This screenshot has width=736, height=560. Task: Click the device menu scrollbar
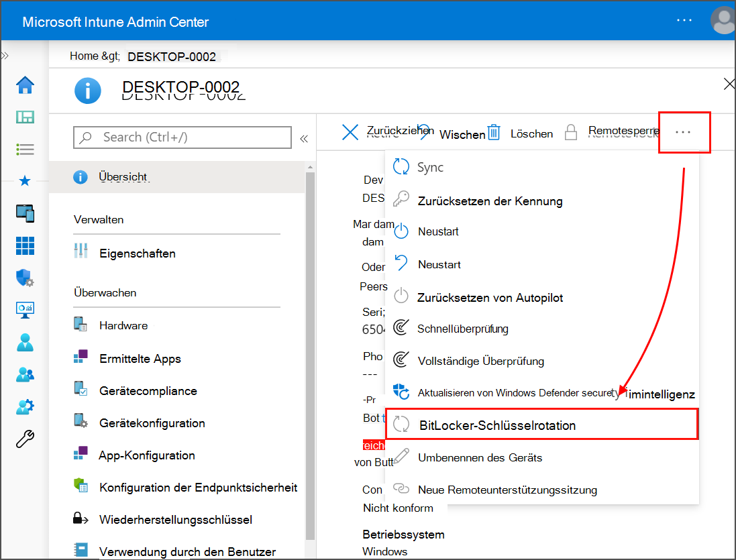pyautogui.click(x=310, y=356)
